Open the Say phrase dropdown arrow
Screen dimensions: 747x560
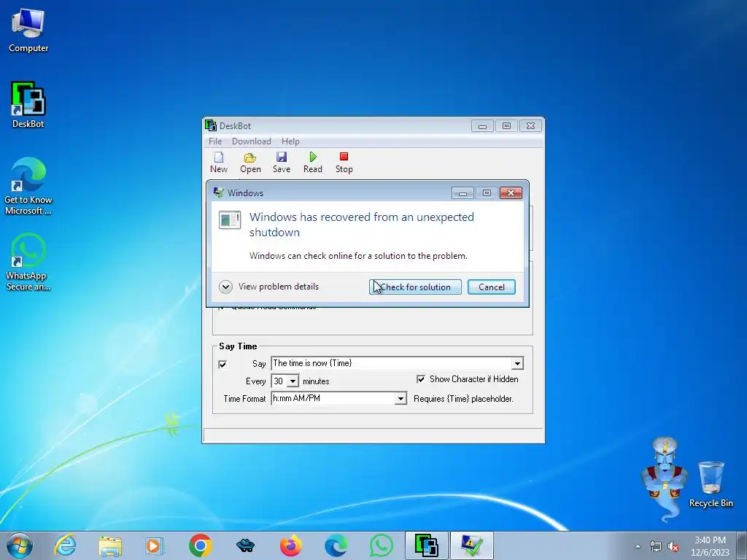517,364
